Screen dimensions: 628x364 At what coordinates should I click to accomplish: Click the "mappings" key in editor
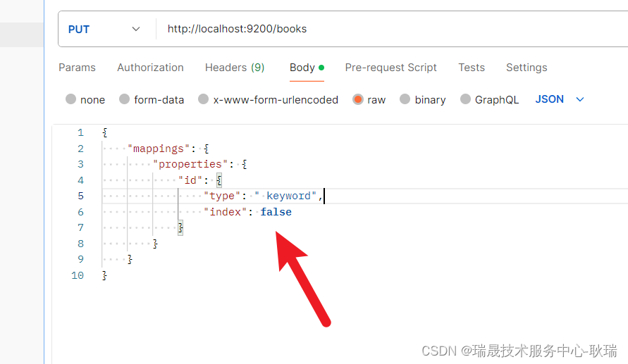coord(158,149)
